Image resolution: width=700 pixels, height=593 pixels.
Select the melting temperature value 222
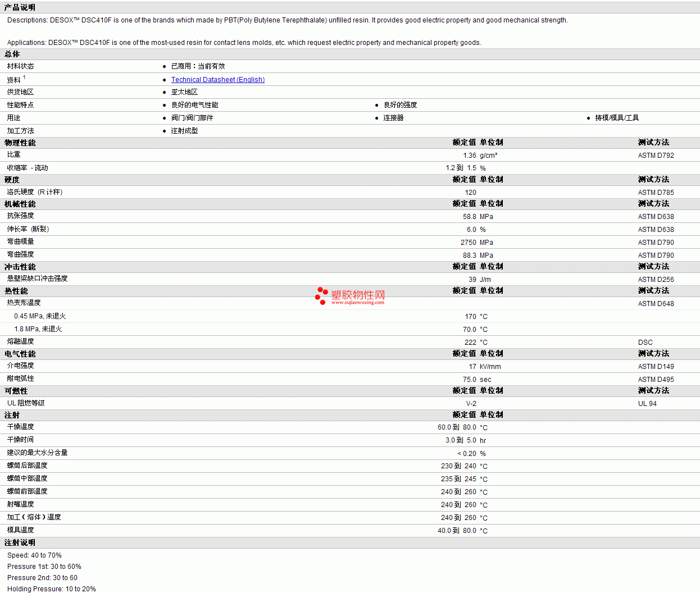click(x=470, y=343)
